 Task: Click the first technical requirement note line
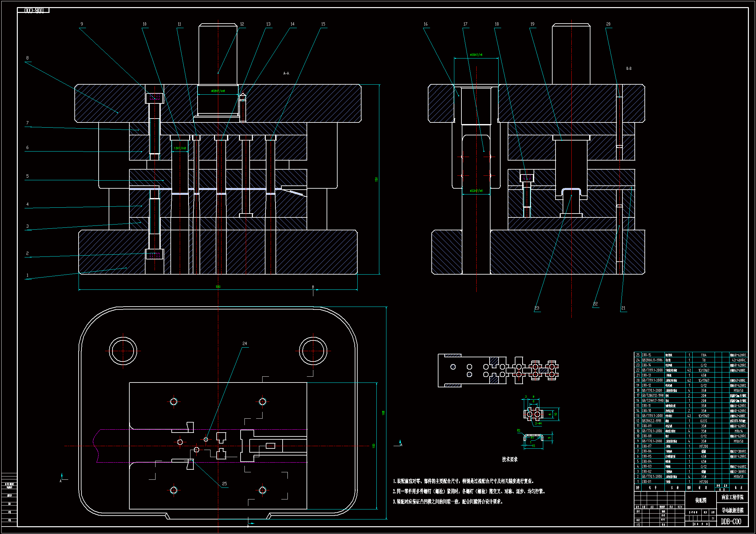(463, 481)
